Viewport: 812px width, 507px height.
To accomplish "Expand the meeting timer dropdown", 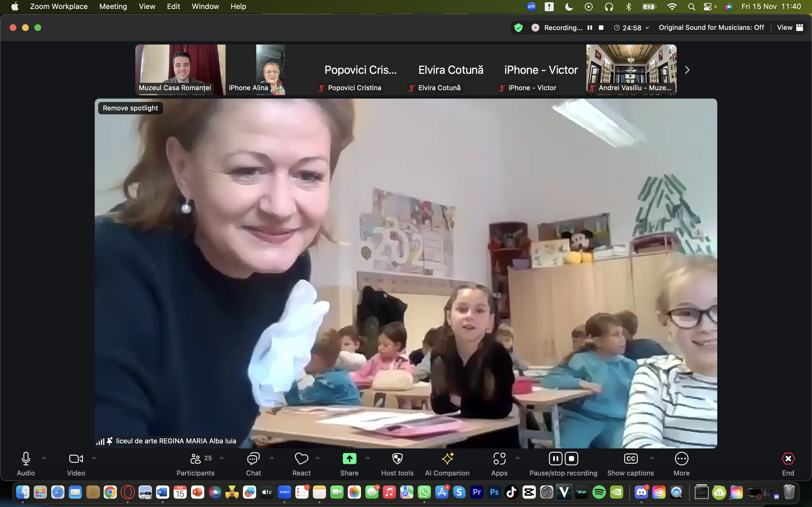I will click(x=647, y=28).
